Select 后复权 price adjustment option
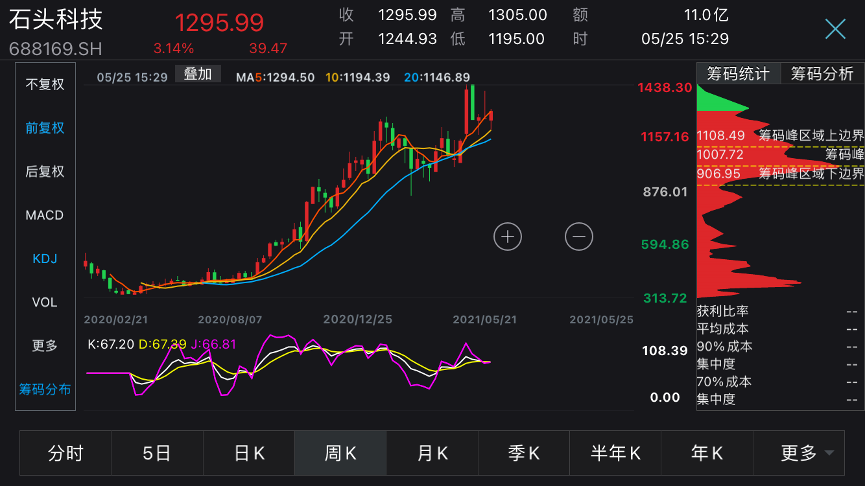Screen dimensions: 866x487 point(45,172)
